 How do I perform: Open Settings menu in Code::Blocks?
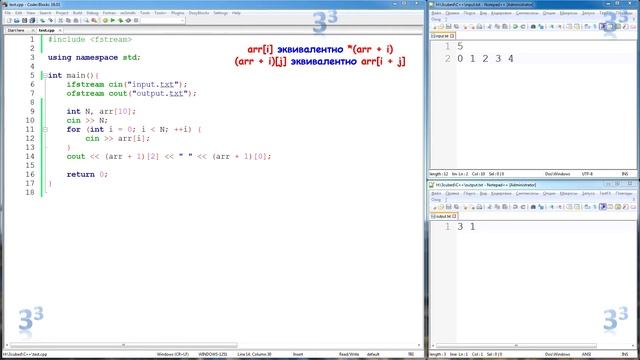[220, 13]
